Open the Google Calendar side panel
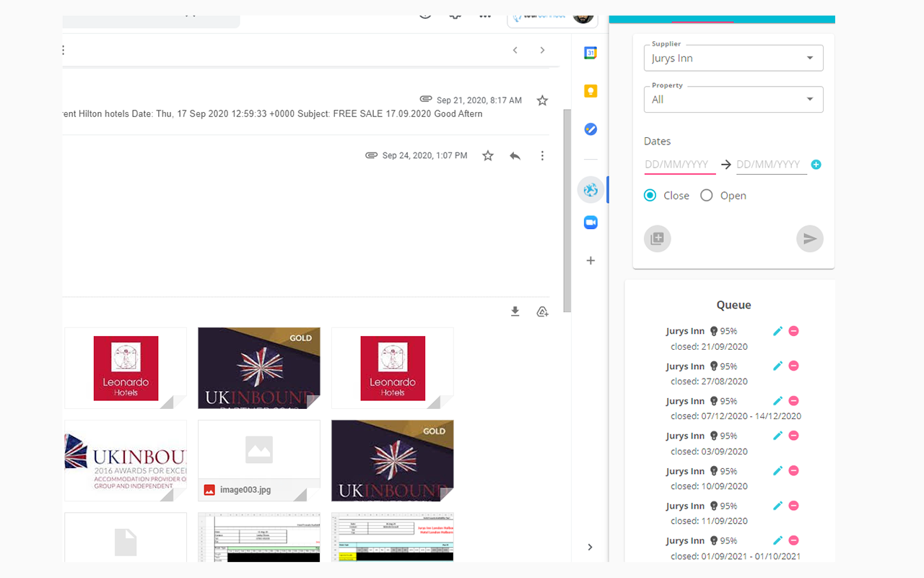Image resolution: width=924 pixels, height=578 pixels. coord(590,52)
